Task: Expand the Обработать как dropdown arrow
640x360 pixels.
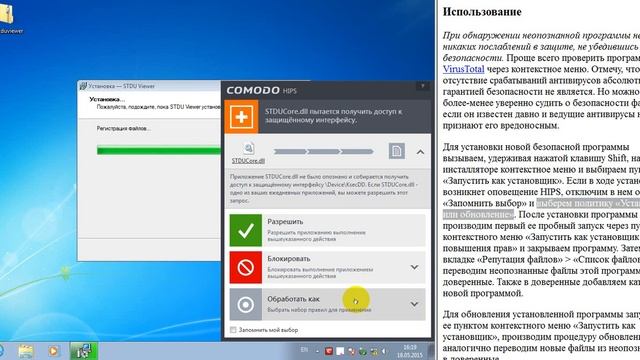Action: (414, 304)
